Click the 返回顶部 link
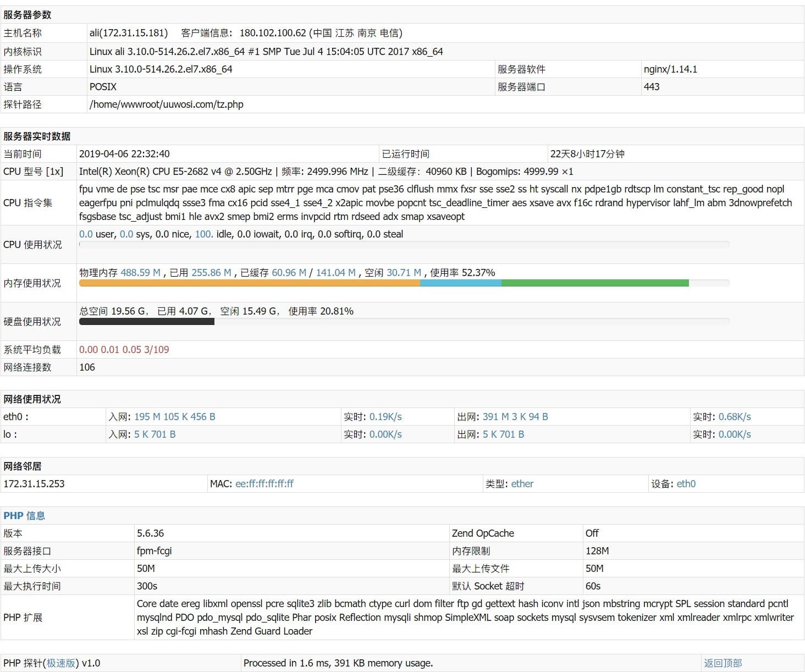Viewport: 805px width, 672px height. [x=723, y=663]
